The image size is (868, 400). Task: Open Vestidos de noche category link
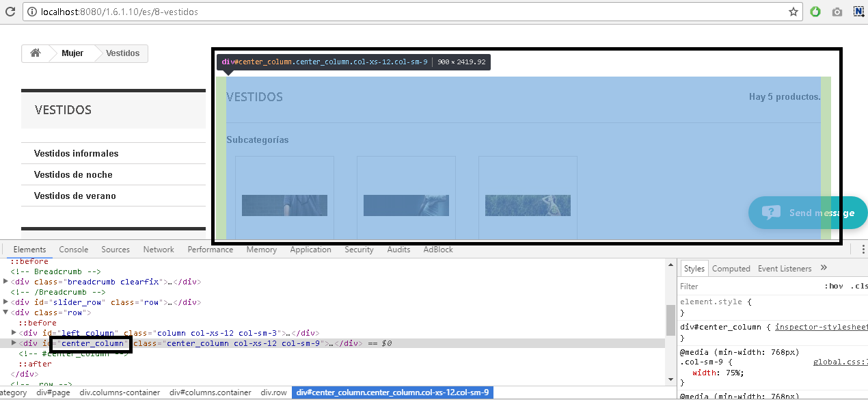(x=73, y=175)
